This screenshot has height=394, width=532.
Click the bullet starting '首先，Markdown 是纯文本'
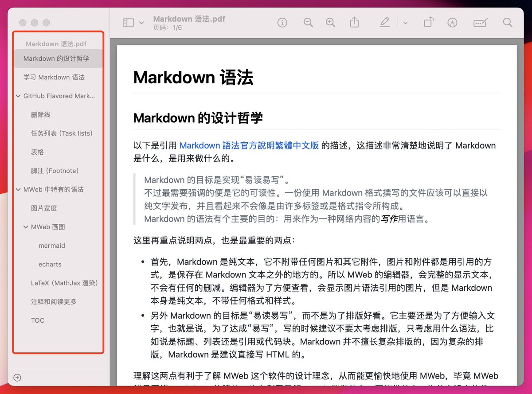click(321, 281)
